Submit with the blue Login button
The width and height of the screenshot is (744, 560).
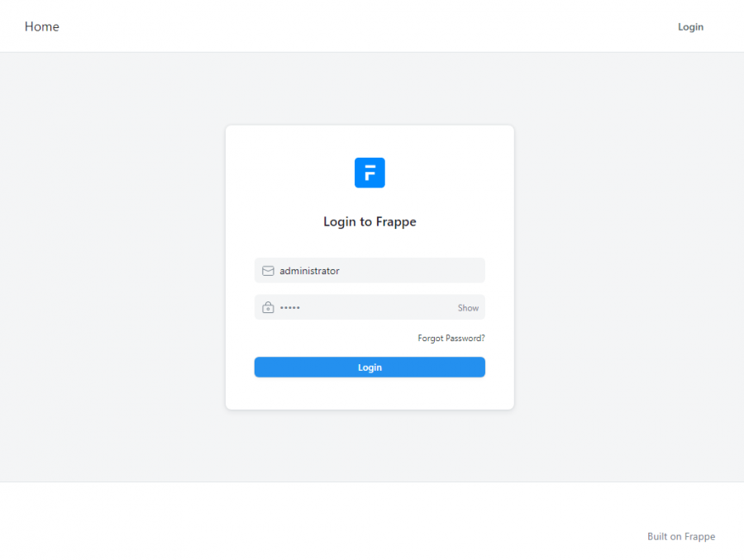coord(370,367)
